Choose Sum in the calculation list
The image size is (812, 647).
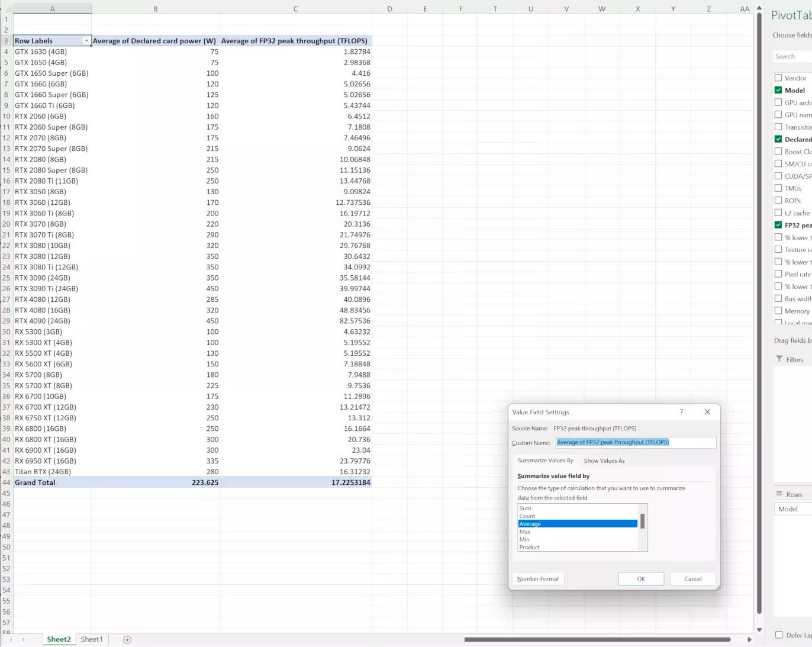[x=525, y=508]
